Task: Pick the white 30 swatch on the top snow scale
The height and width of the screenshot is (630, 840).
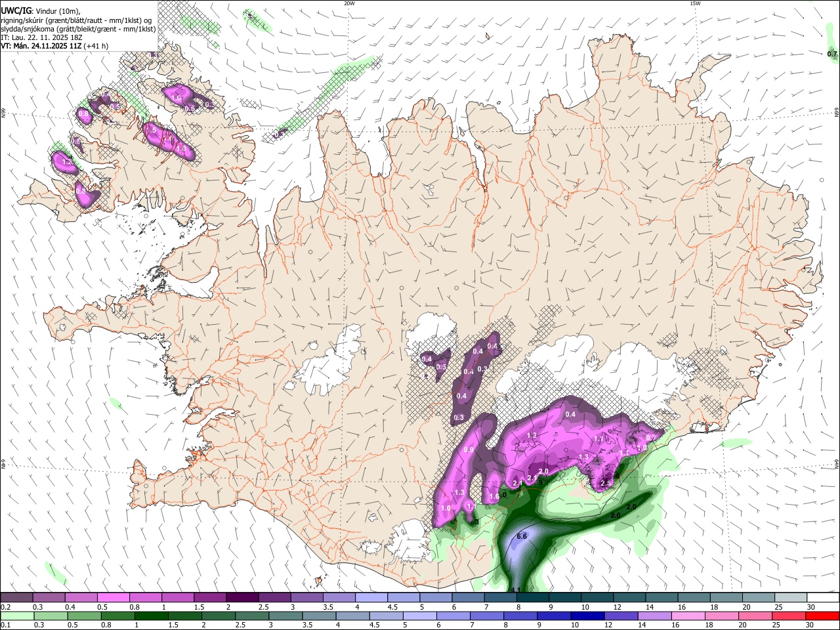Action: (823, 597)
